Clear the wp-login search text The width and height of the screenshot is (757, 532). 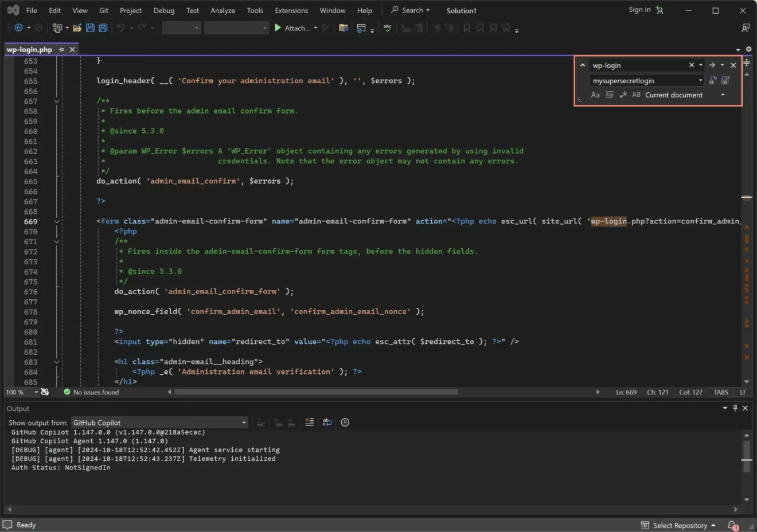click(692, 65)
